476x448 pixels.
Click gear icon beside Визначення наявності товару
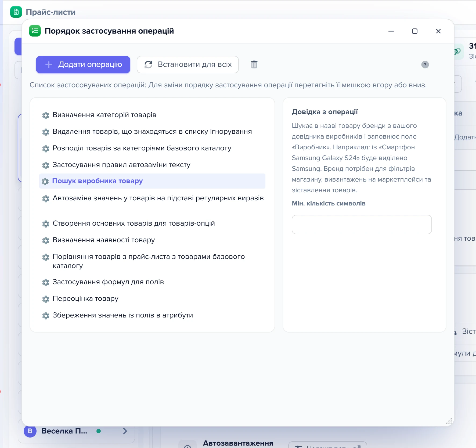pyautogui.click(x=46, y=240)
